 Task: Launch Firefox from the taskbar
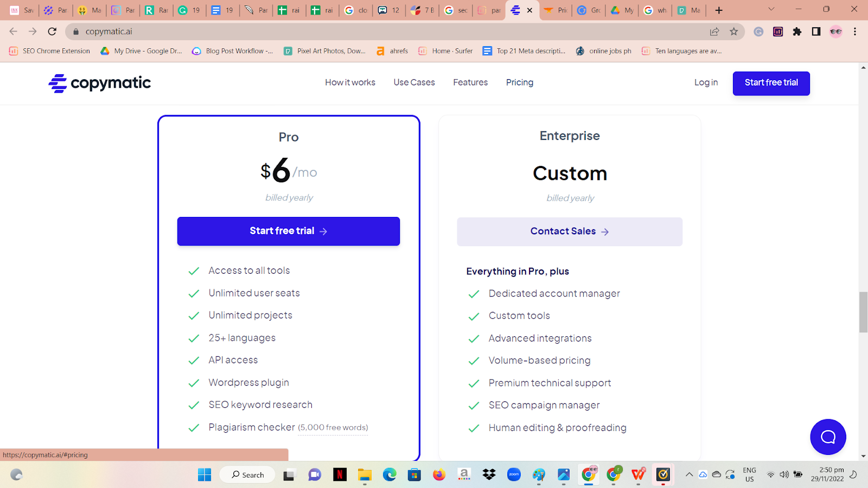point(439,475)
